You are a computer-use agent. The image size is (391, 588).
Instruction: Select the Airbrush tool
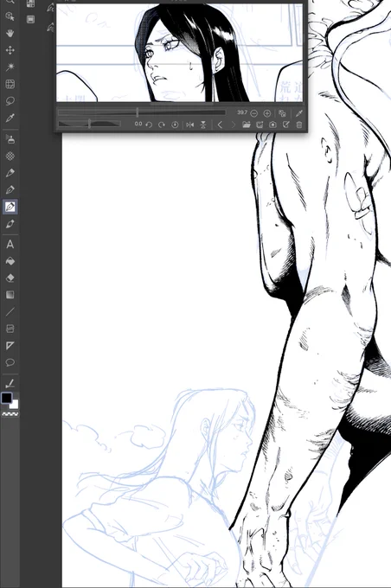click(x=10, y=139)
